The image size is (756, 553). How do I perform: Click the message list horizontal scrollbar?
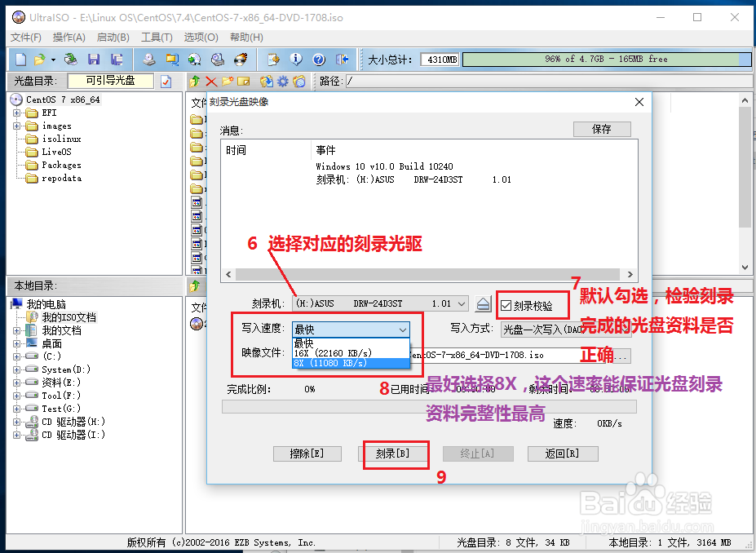point(428,274)
